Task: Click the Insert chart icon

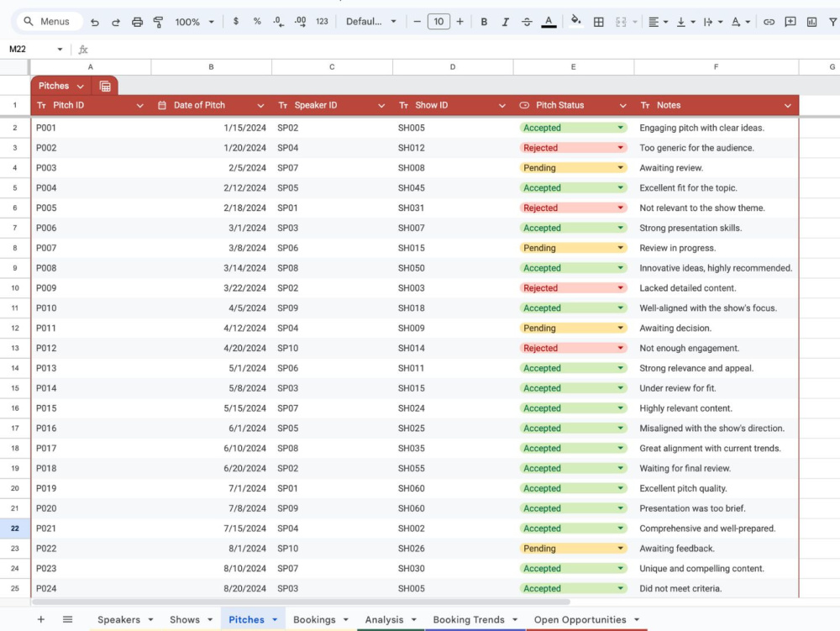Action: coord(811,22)
